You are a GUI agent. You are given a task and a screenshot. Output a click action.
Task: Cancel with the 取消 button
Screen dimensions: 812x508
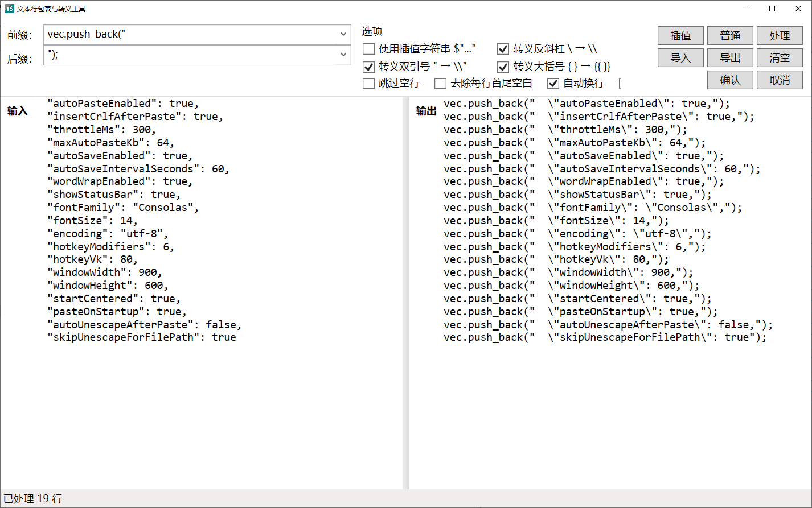780,80
